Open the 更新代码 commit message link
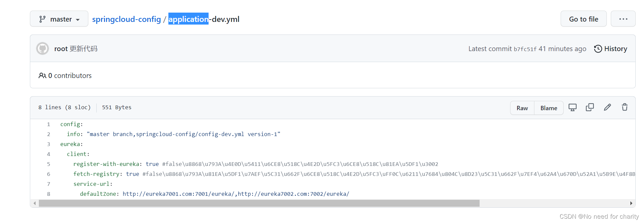Viewport: 644px width, 223px height. pos(83,49)
